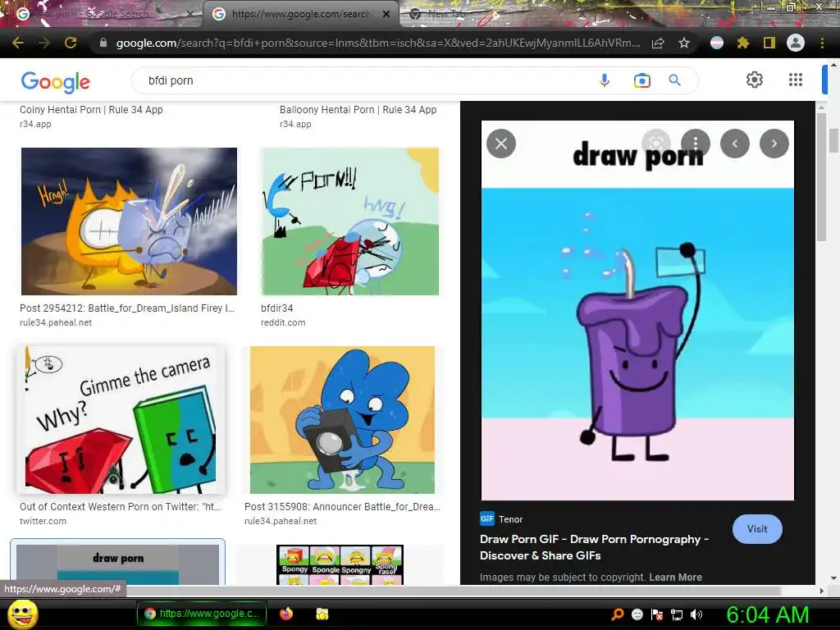Click the Learn More copyright link
The image size is (840, 630).
point(676,577)
